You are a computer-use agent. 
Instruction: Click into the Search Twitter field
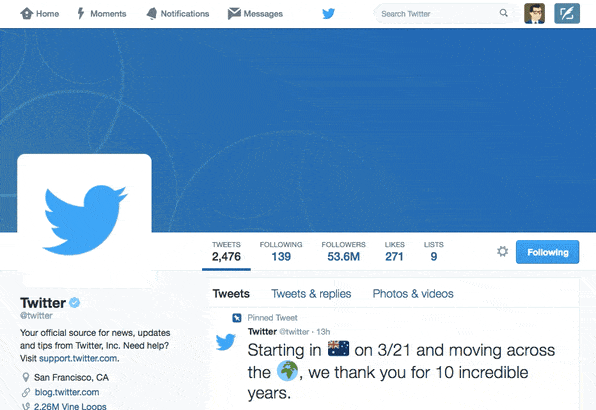(443, 14)
